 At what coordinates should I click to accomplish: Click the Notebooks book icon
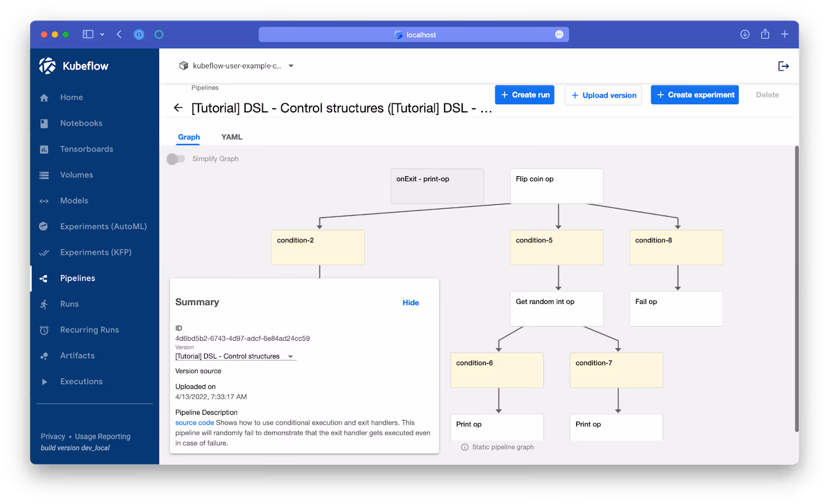(44, 123)
